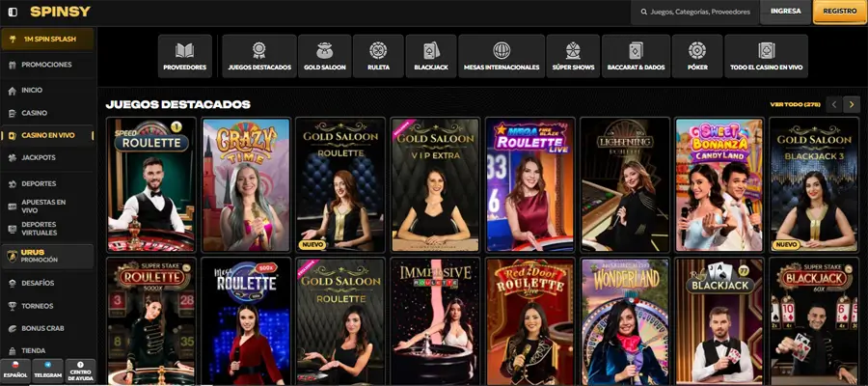The image size is (868, 386).
Task: Collapse the sidebar with the panel icon
Action: pyautogui.click(x=13, y=12)
